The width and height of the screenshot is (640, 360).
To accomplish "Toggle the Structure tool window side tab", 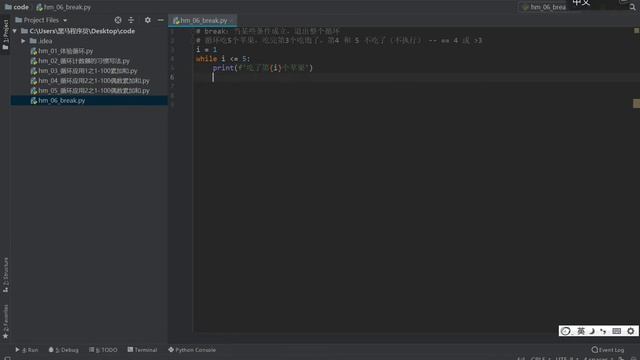I will point(5,275).
